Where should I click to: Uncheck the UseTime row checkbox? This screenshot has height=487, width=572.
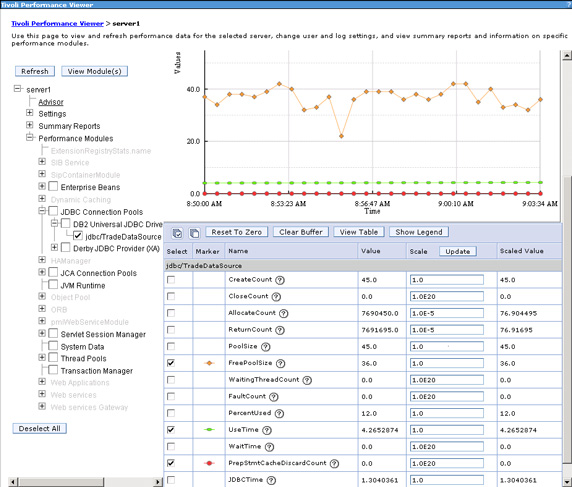pos(171,430)
